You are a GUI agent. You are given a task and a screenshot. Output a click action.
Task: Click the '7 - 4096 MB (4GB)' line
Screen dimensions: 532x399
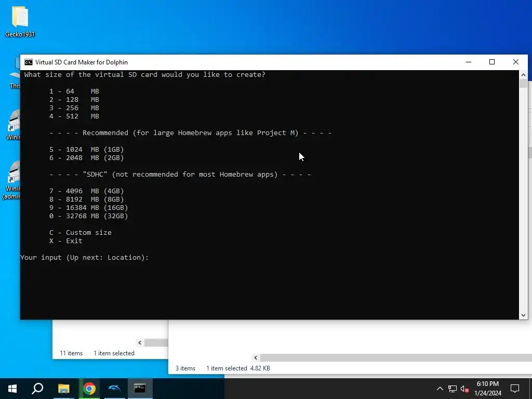point(87,191)
